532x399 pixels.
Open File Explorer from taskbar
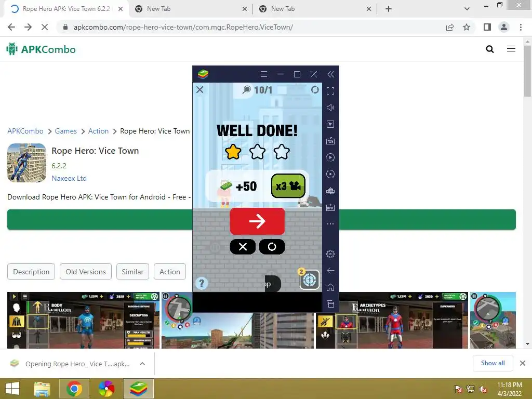42,389
